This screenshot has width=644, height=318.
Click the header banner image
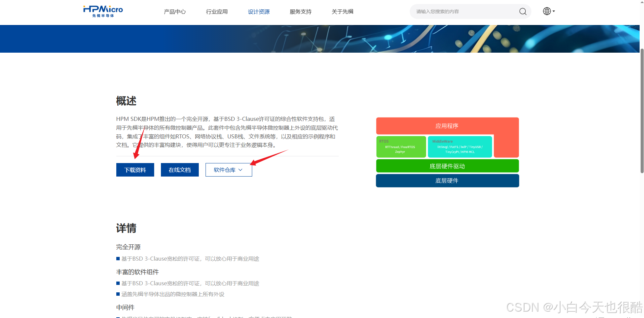point(320,39)
